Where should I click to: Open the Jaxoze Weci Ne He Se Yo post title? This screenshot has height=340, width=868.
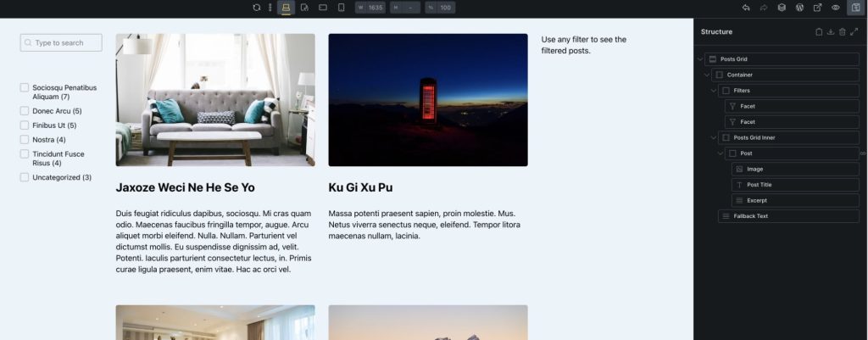[186, 187]
